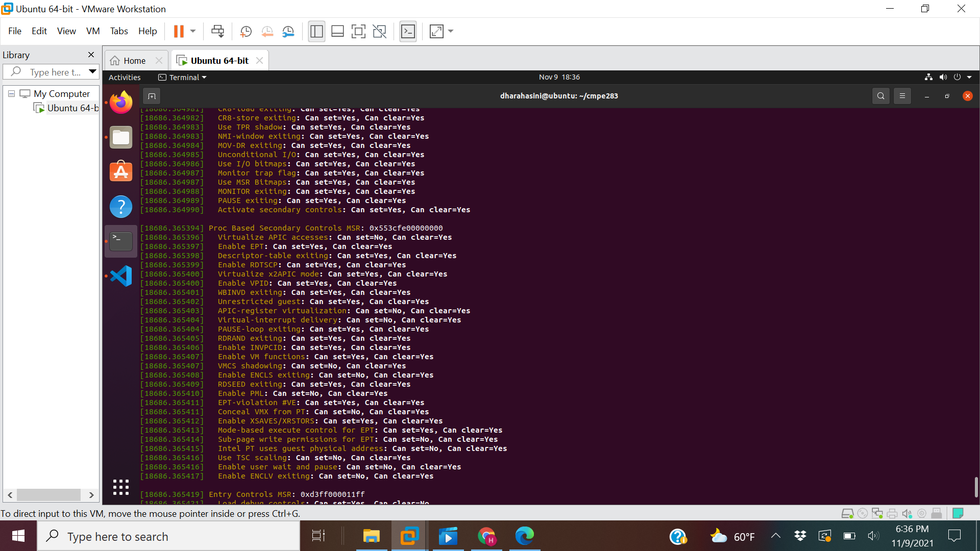Open Files from the Ubuntu dock
This screenshot has height=551, width=980.
point(121,137)
